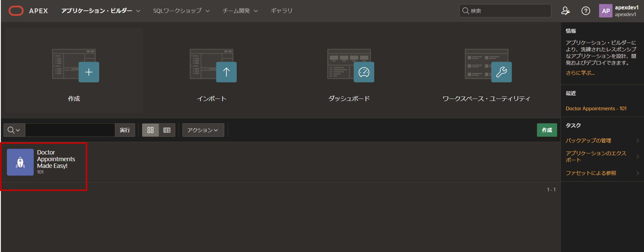This screenshot has width=644, height=252.
Task: Open the search options dropdown in filter bar
Action: (14, 130)
